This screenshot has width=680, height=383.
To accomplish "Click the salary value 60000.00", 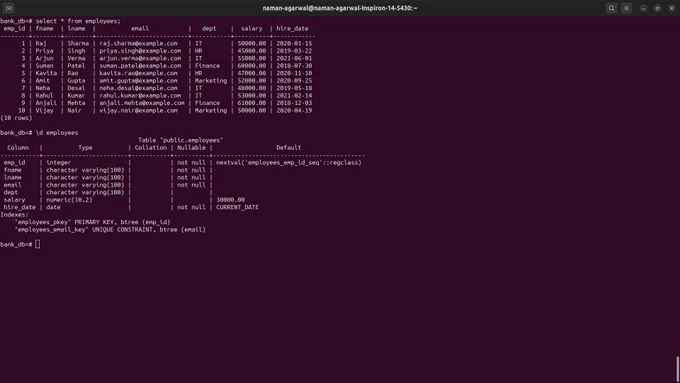I will [x=252, y=65].
